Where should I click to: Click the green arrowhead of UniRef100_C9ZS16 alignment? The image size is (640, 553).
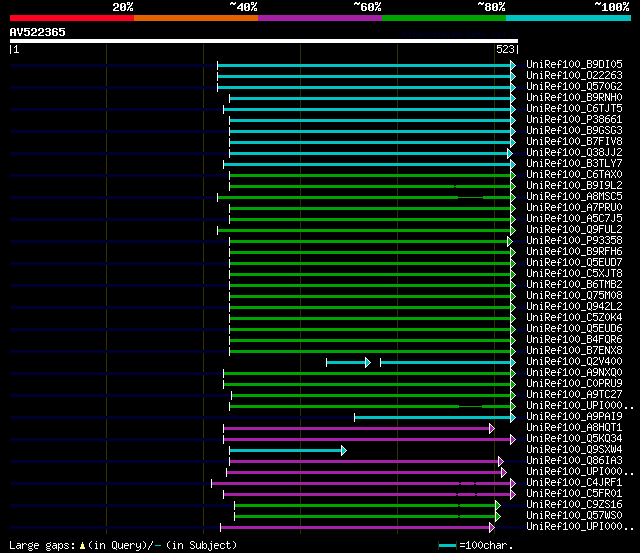point(498,506)
